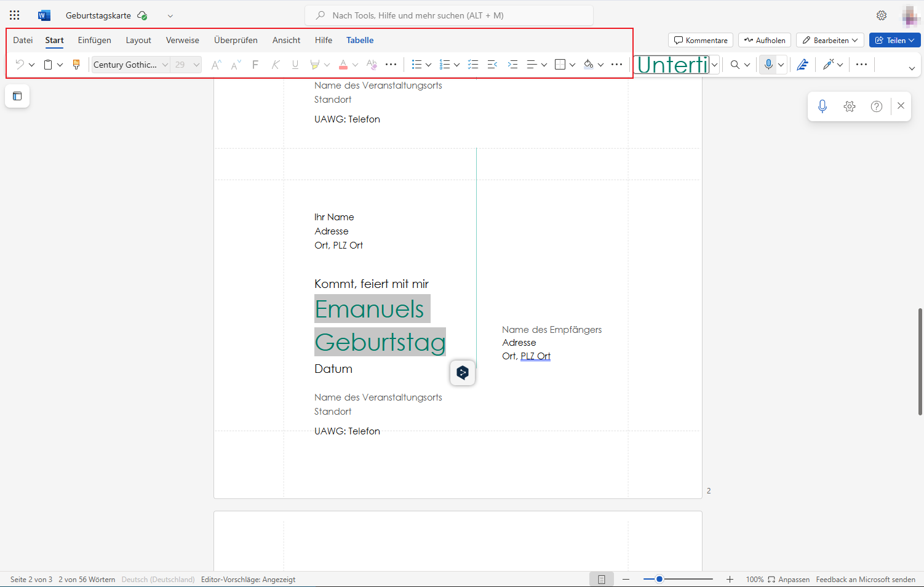Click the shading paint bucket icon
Screen dimensions: 924x587
pyautogui.click(x=589, y=65)
